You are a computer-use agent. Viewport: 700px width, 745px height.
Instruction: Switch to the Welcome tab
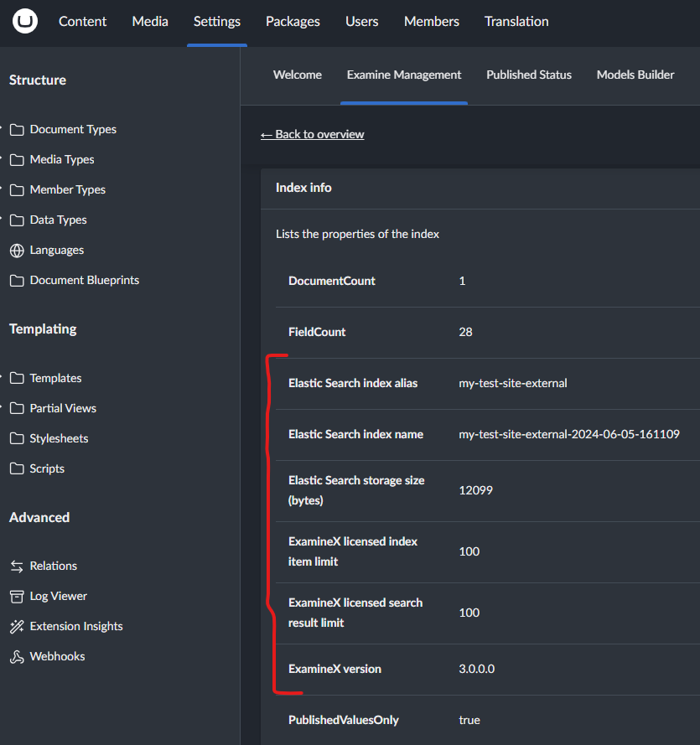coord(298,75)
